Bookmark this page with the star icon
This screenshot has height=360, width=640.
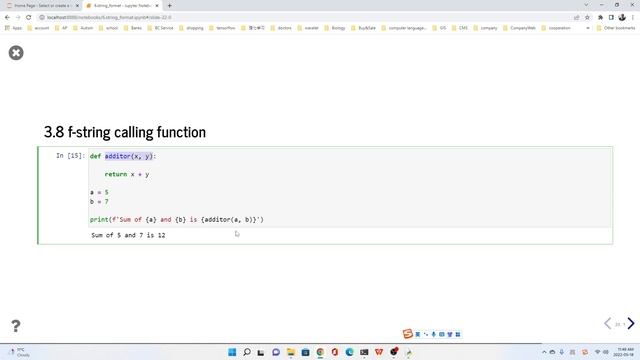click(x=587, y=18)
